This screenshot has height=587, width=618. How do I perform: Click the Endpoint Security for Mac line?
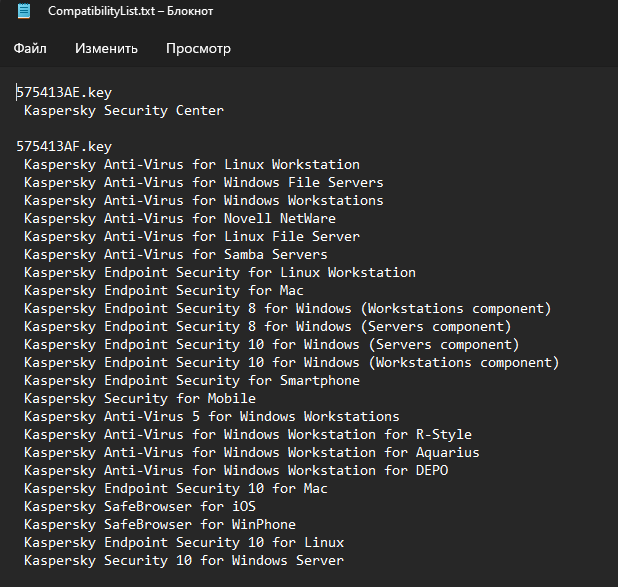tap(164, 290)
